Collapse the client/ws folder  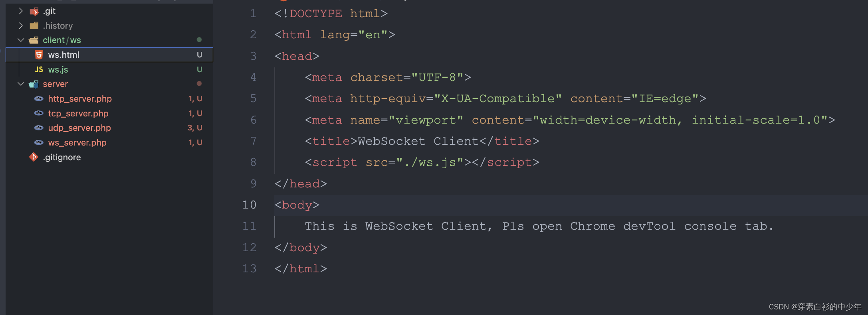(20, 40)
